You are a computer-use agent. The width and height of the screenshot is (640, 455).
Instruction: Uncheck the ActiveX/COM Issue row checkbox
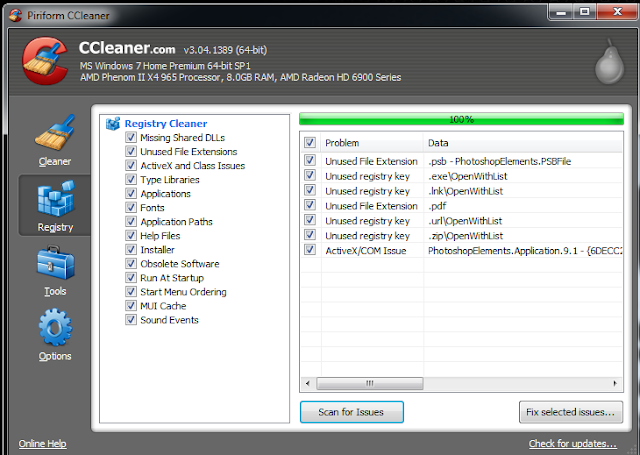[310, 250]
